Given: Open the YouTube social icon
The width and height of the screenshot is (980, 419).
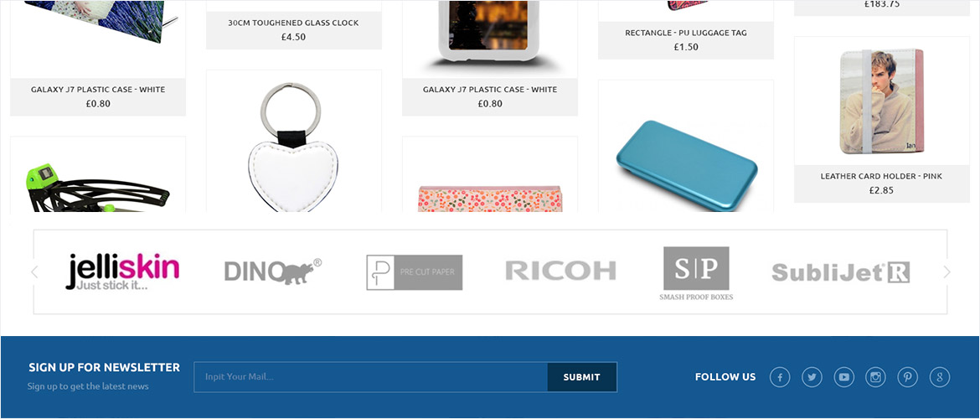Looking at the screenshot, I should pos(843,377).
